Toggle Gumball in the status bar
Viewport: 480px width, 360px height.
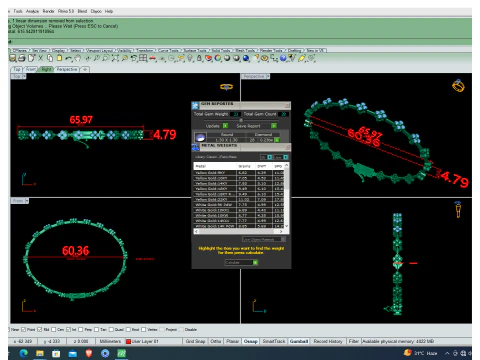(299, 341)
